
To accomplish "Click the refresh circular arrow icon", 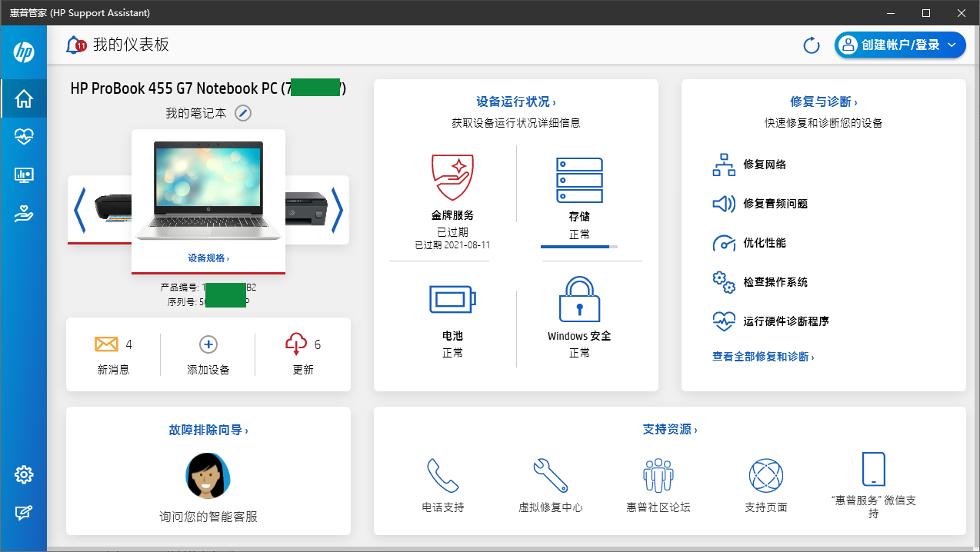I will [x=812, y=45].
